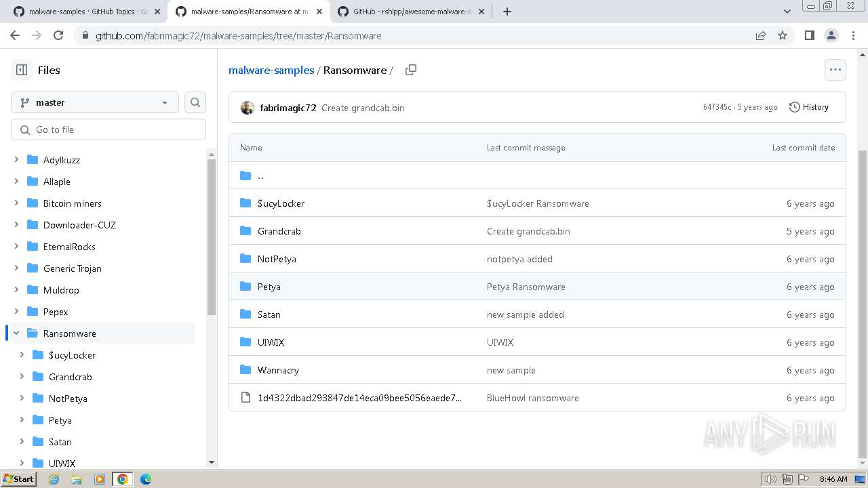The width and height of the screenshot is (868, 488).
Task: Open the $ucyLocker folder icon in table
Action: pos(245,203)
